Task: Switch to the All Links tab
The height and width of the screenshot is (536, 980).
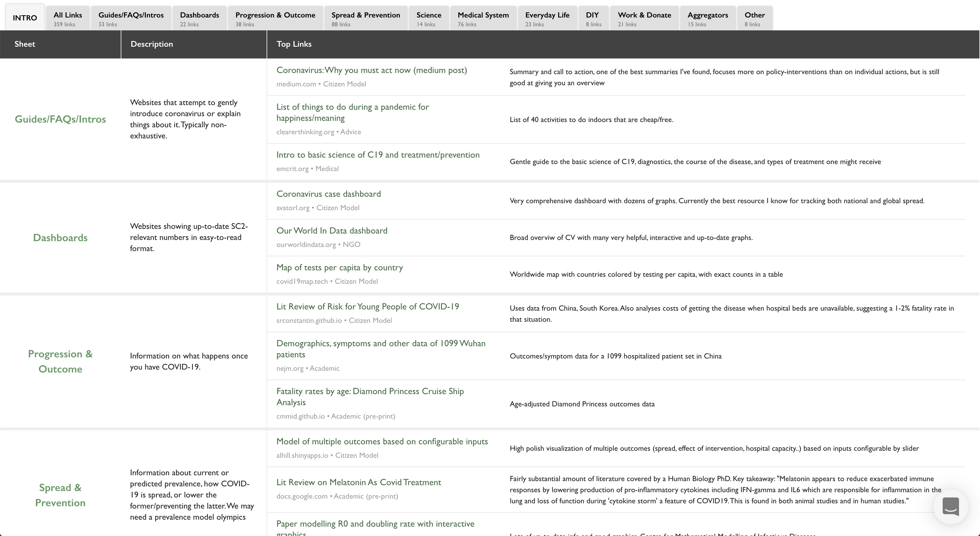Action: pyautogui.click(x=68, y=18)
